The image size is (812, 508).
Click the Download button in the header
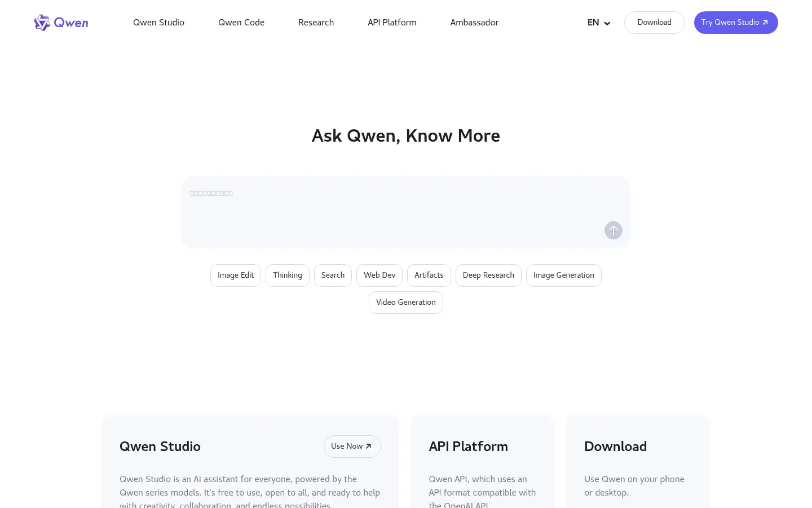click(655, 23)
